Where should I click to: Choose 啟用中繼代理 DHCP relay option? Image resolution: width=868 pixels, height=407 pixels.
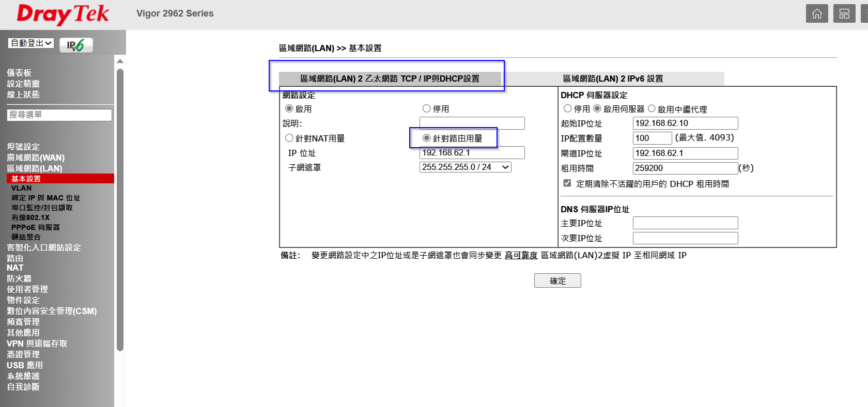[x=652, y=109]
